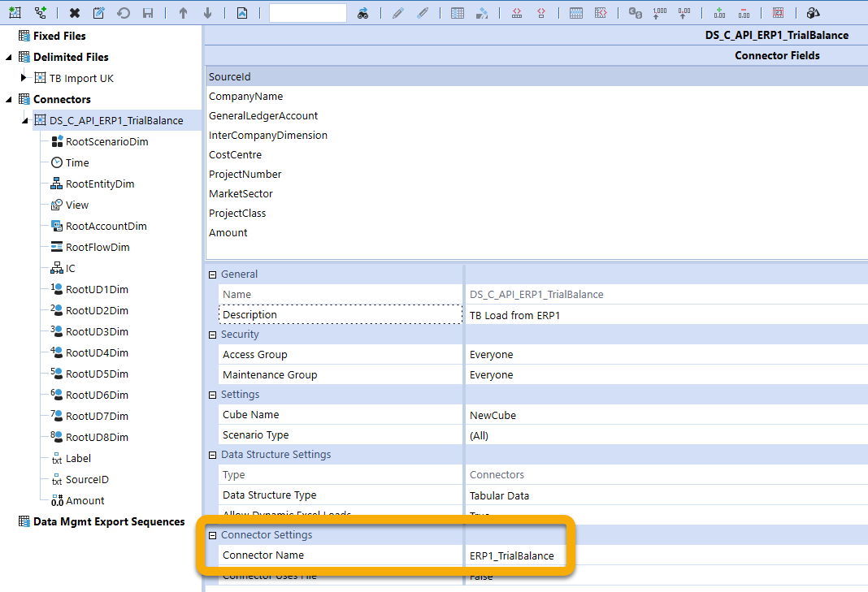The height and width of the screenshot is (592, 868).
Task: Click the second pencil icon in toolbar
Action: [x=423, y=13]
